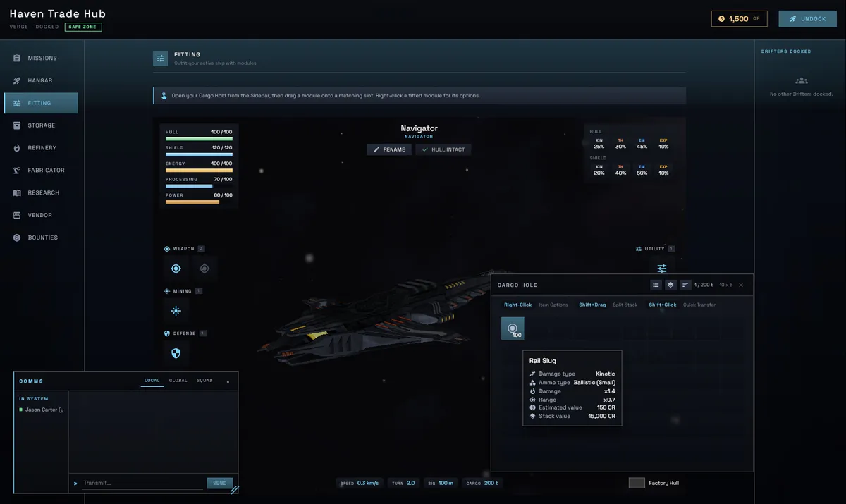This screenshot has height=504, width=846.
Task: Click Send in the Comms panel
Action: point(219,483)
